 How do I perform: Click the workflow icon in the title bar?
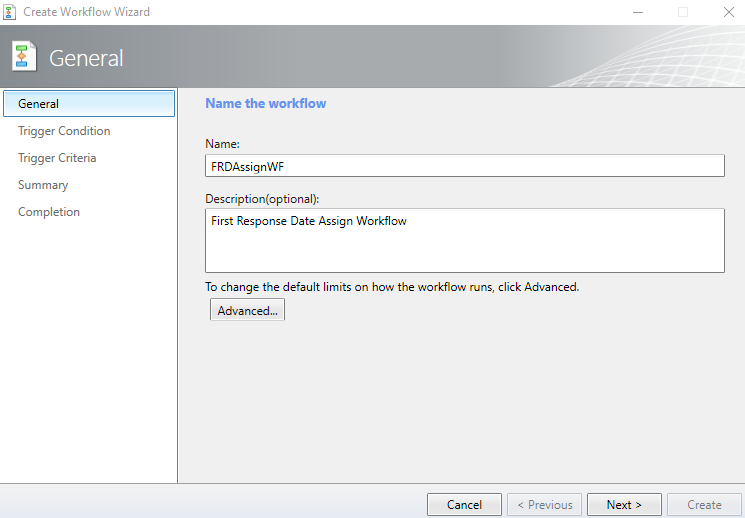pyautogui.click(x=9, y=12)
